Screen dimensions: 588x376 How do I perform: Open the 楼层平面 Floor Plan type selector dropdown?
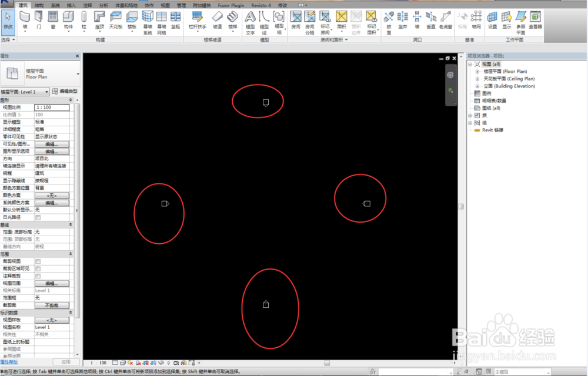78,74
